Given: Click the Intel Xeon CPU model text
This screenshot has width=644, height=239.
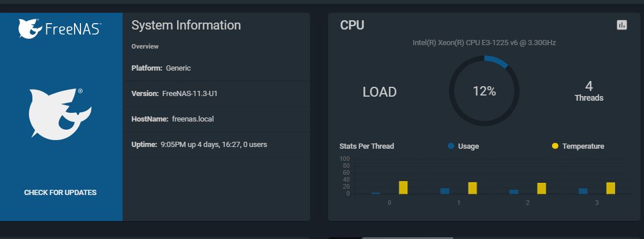Looking at the screenshot, I should pyautogui.click(x=484, y=42).
